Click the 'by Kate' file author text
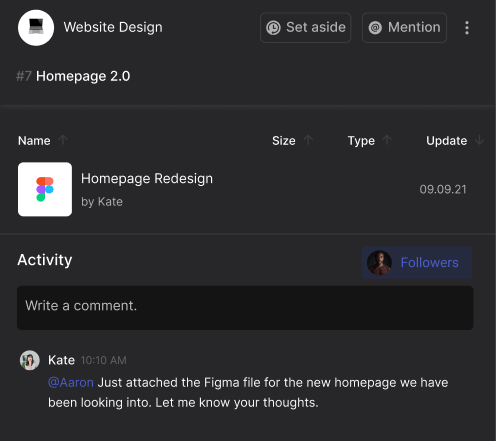This screenshot has width=496, height=441. coord(102,202)
